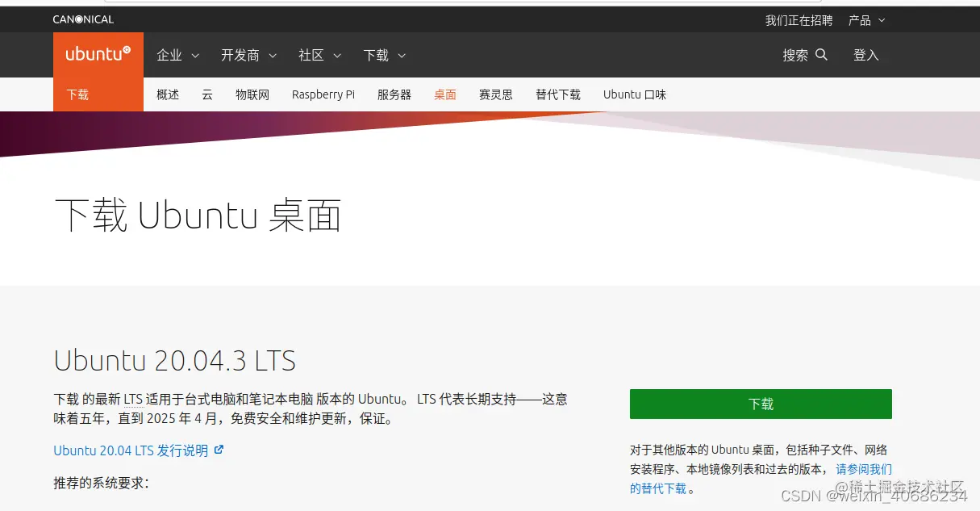Screen dimensions: 980x511
Task: Open the 产品 menu at top right
Action: pyautogui.click(x=867, y=20)
